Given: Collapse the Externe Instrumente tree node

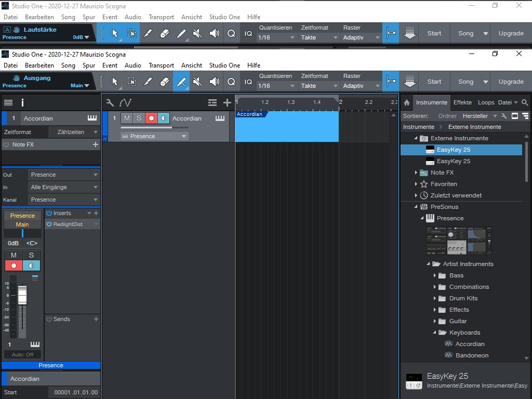Looking at the screenshot, I should click(x=416, y=138).
